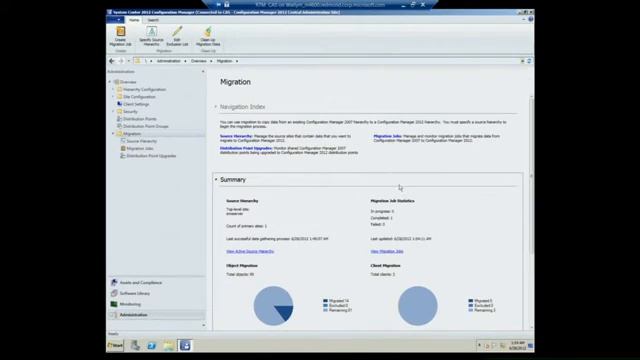Follow the View Migration Jobs link

click(387, 251)
